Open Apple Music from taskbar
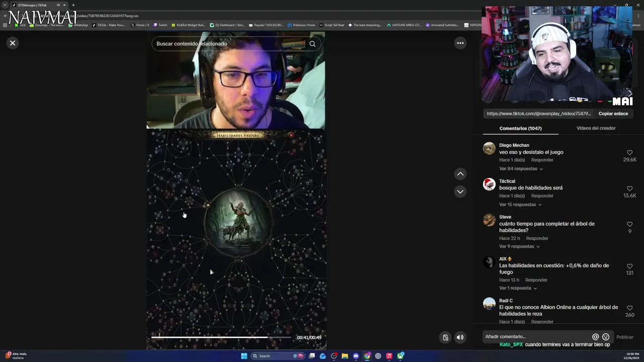The width and height of the screenshot is (644, 362). 389,356
